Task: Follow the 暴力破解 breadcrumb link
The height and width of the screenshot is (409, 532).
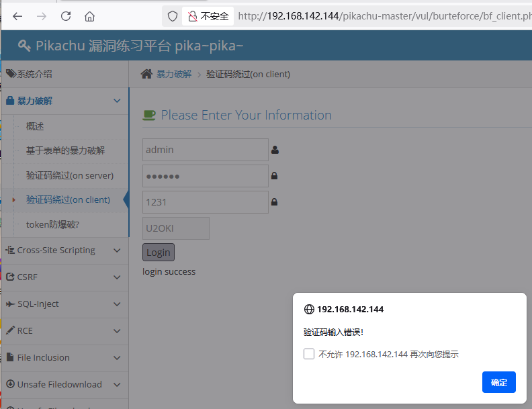Action: point(174,74)
